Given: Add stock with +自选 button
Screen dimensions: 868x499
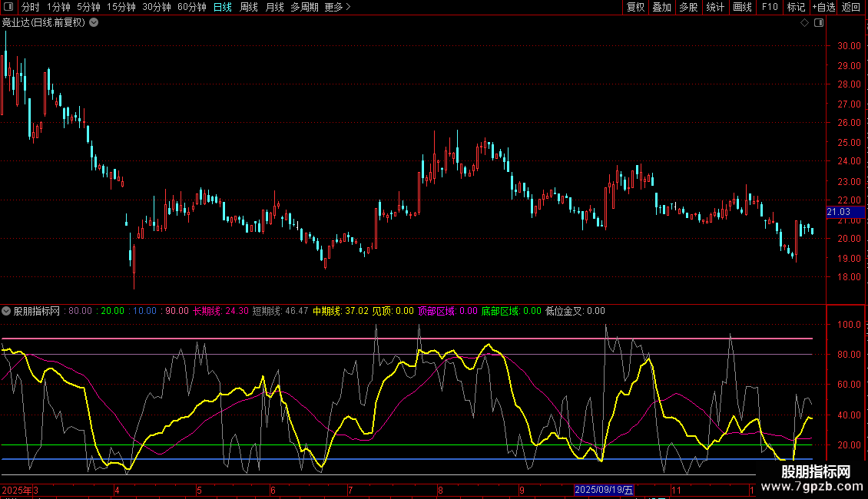Looking at the screenshot, I should pyautogui.click(x=823, y=7).
